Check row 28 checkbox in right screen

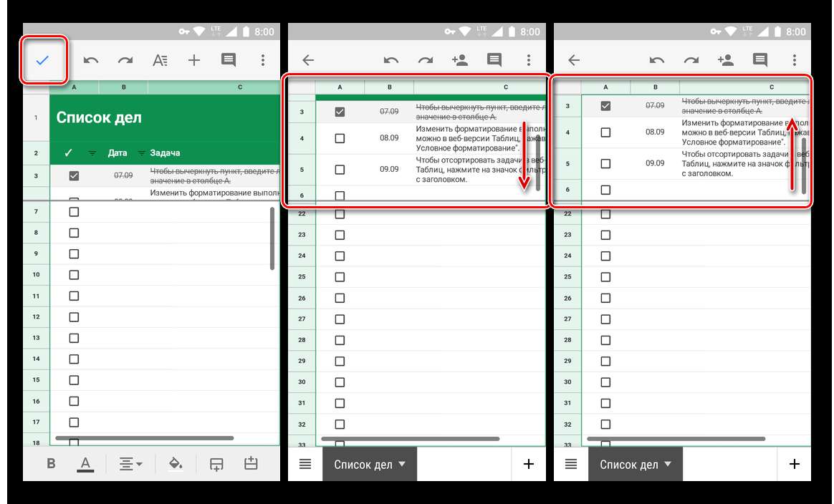point(606,340)
